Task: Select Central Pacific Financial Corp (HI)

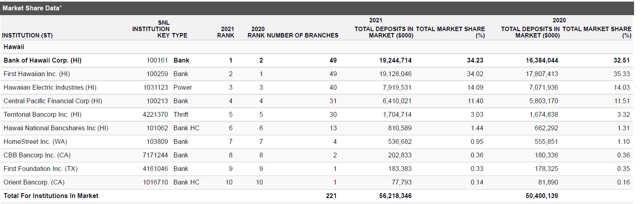Action: [x=53, y=101]
